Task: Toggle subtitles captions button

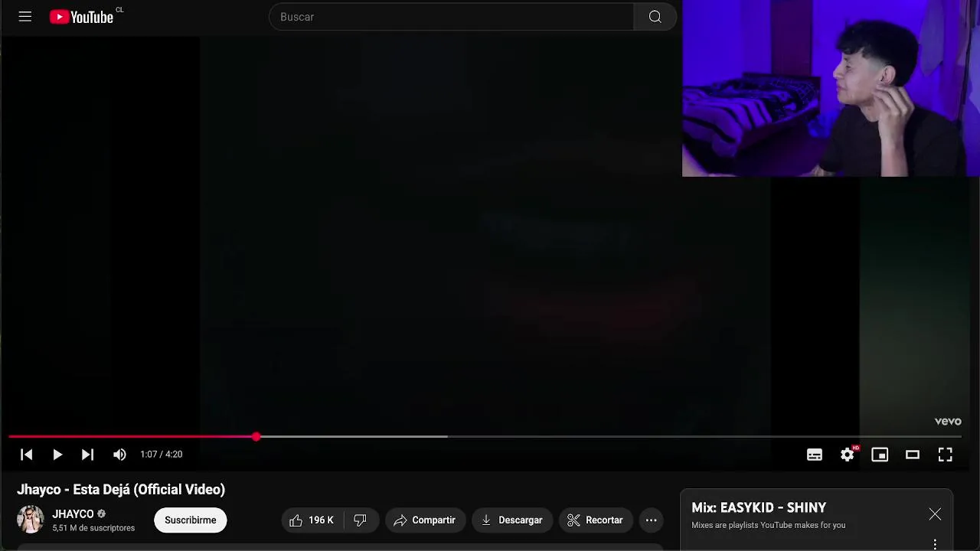Action: click(x=815, y=455)
